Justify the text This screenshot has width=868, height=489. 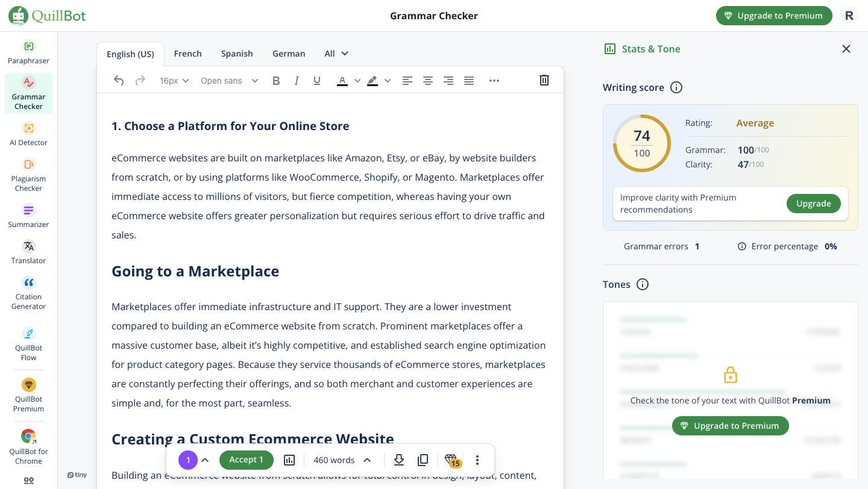pyautogui.click(x=469, y=81)
